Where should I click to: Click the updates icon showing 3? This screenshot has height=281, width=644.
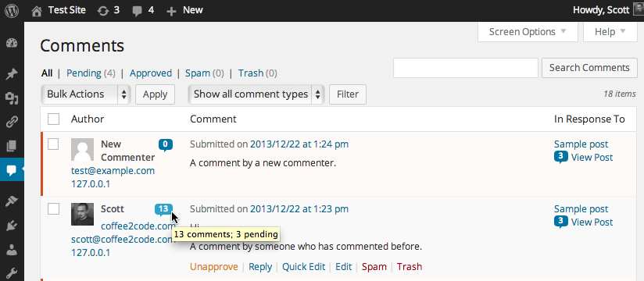point(109,10)
